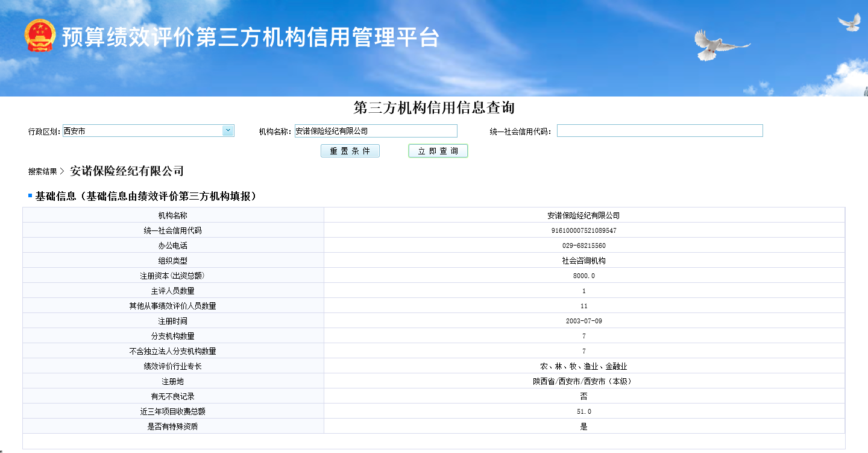Image resolution: width=868 pixels, height=453 pixels.
Task: Click the 陕西省/西安市 registration location value
Action: click(583, 381)
